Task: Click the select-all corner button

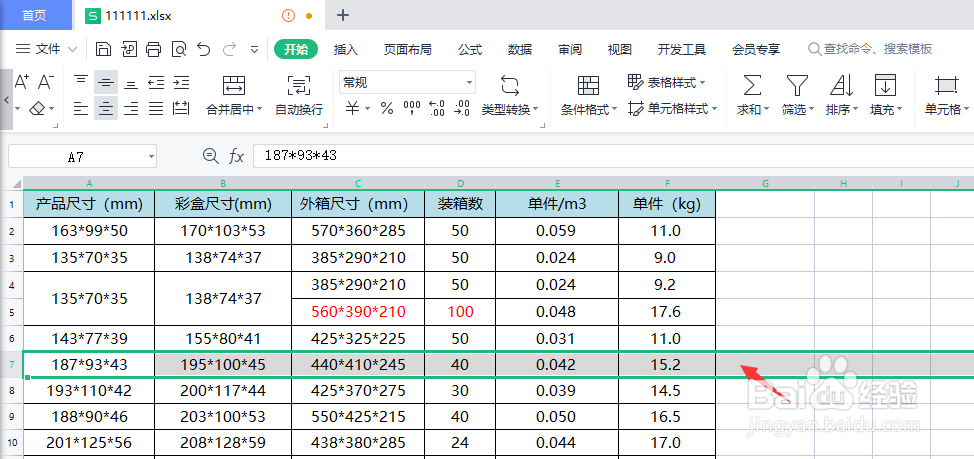Action: pos(12,184)
